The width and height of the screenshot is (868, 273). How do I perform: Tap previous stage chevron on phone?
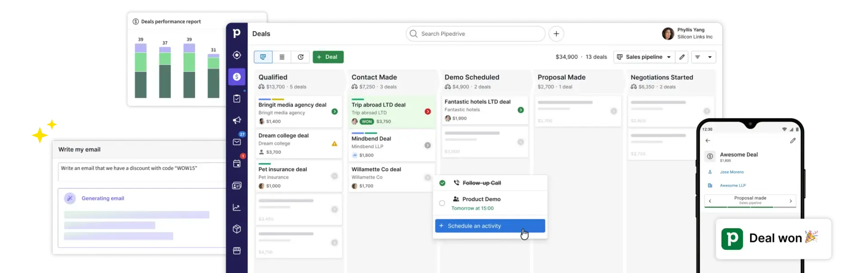(x=710, y=201)
